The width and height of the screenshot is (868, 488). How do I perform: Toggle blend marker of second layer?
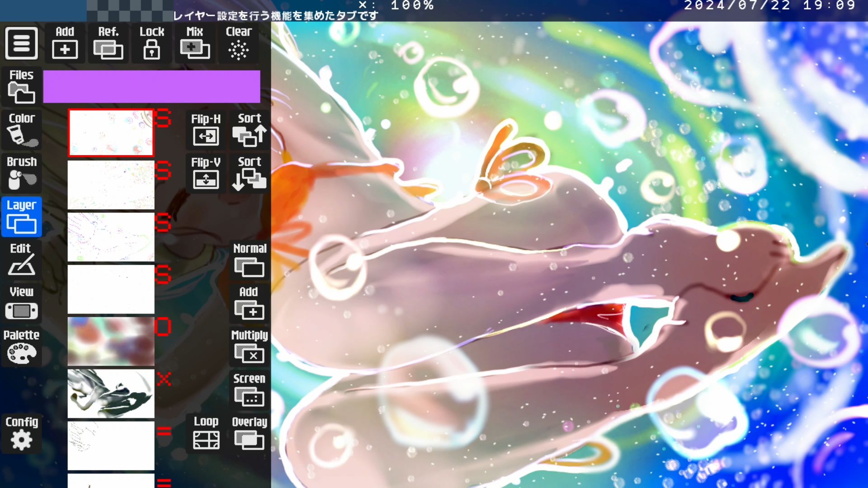[x=163, y=170]
